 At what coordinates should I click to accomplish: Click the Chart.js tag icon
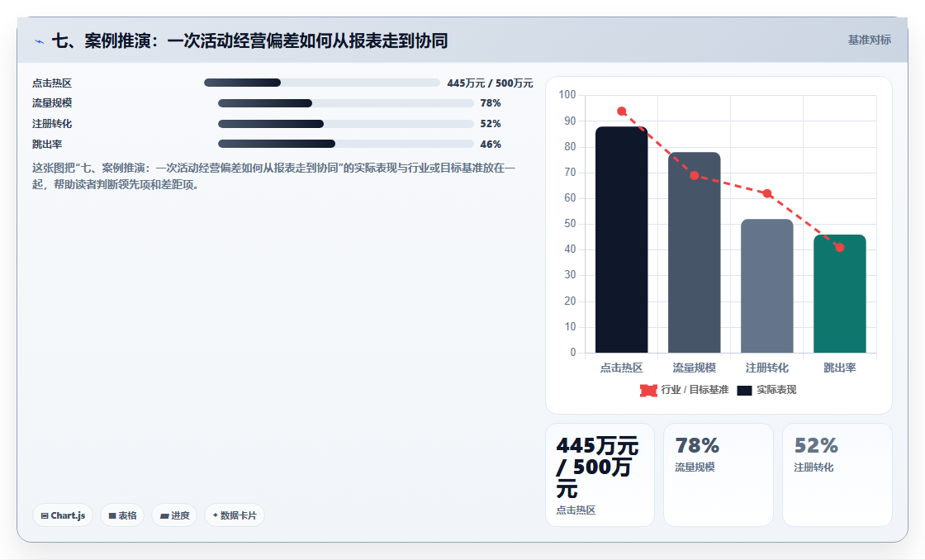point(45,515)
